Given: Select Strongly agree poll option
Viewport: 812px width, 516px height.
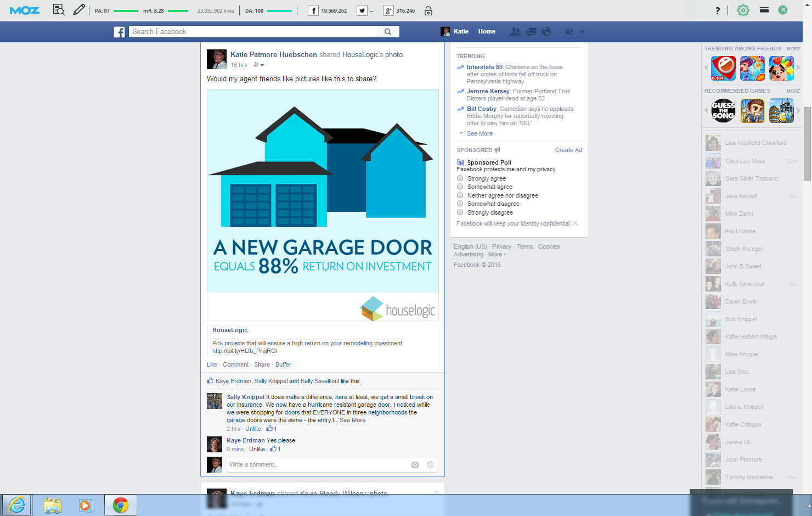Looking at the screenshot, I should click(x=460, y=178).
